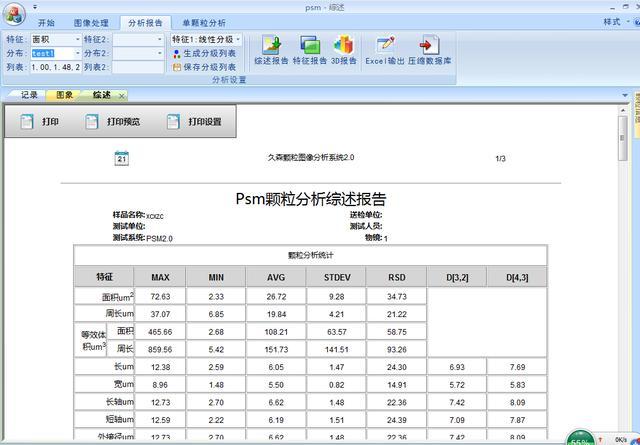This screenshot has height=445, width=640.
Task: Click the PSM application orb button
Action: click(14, 13)
